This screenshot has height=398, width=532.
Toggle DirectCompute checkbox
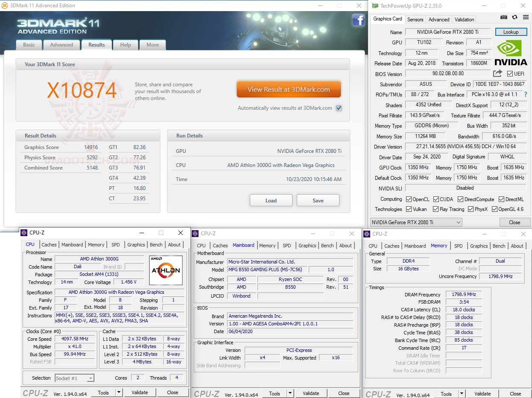pos(461,199)
